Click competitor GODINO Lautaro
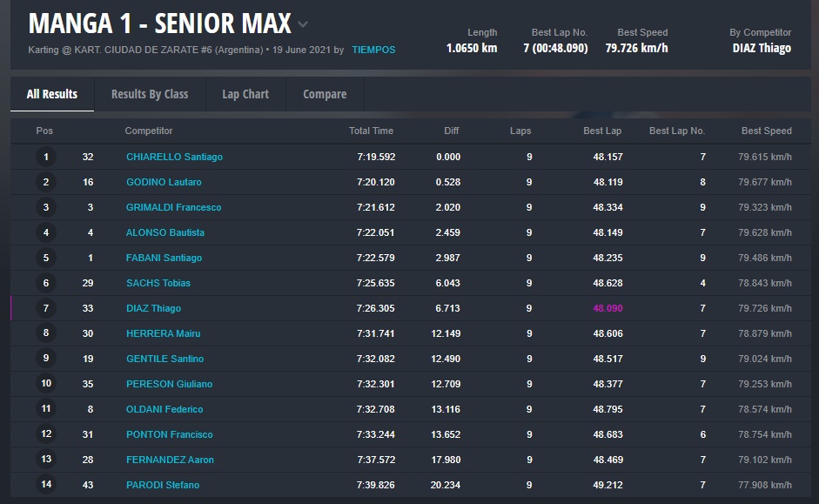 [x=164, y=182]
